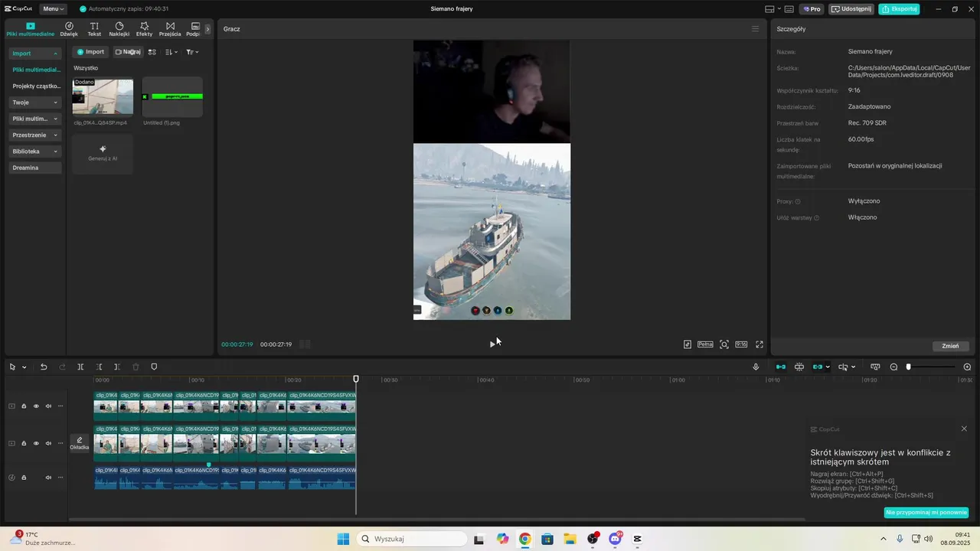Screen dimensions: 980x551
Task: Toggle auto snapping on timeline
Action: tap(799, 367)
